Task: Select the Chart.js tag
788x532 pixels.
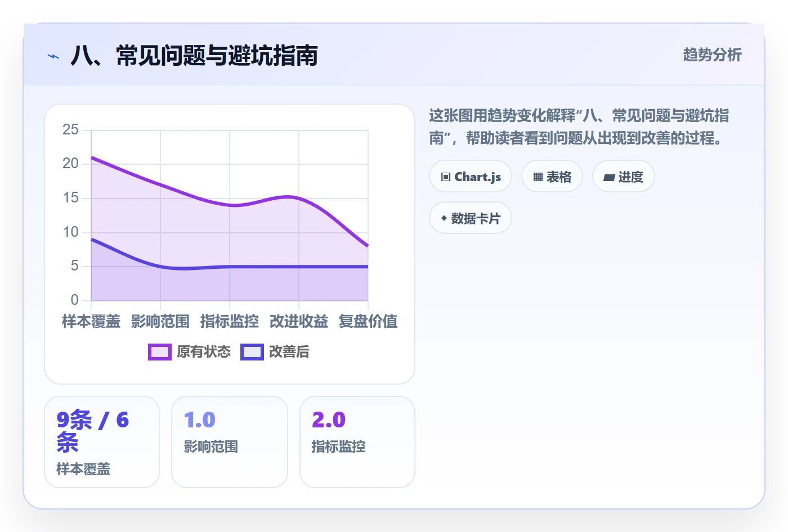Action: 471,177
